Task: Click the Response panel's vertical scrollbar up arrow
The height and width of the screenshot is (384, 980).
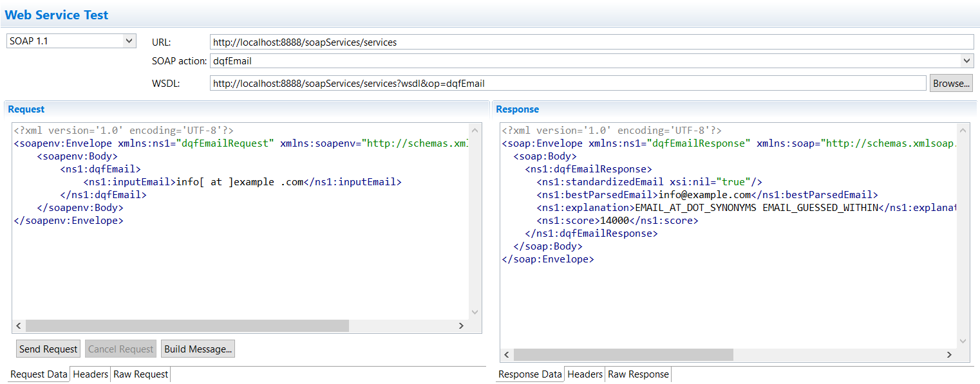Action: click(963, 130)
